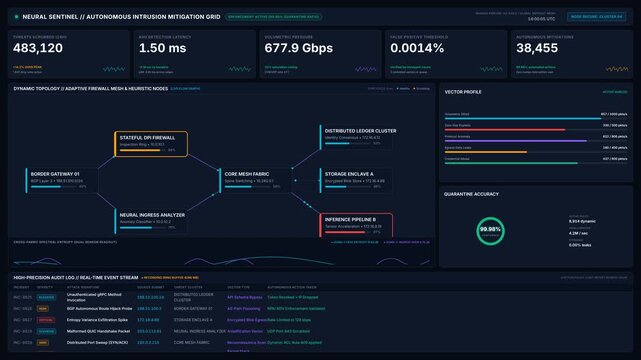The height and width of the screenshot is (360, 641).
Task: Click the green fifth bar in Vector Profile
Action: pos(511,163)
